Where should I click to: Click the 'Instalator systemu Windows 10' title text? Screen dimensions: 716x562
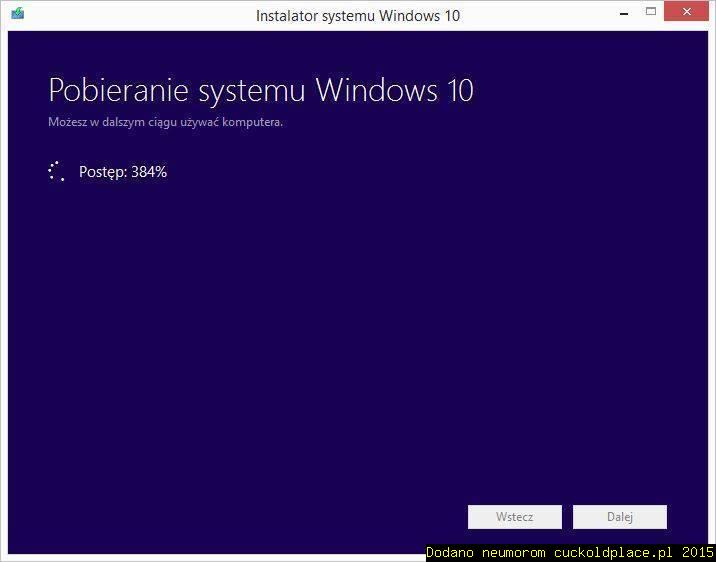357,15
